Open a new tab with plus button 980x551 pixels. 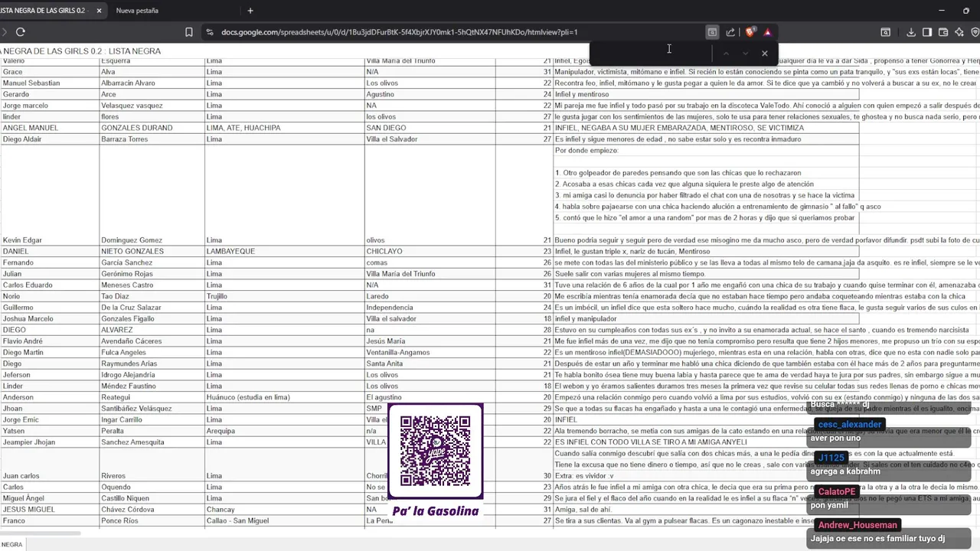(x=250, y=11)
